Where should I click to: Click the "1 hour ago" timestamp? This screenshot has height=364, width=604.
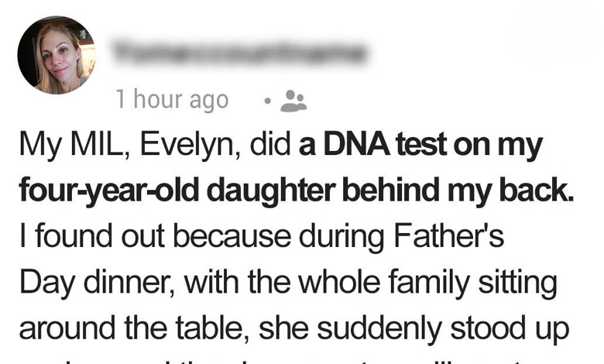click(172, 100)
